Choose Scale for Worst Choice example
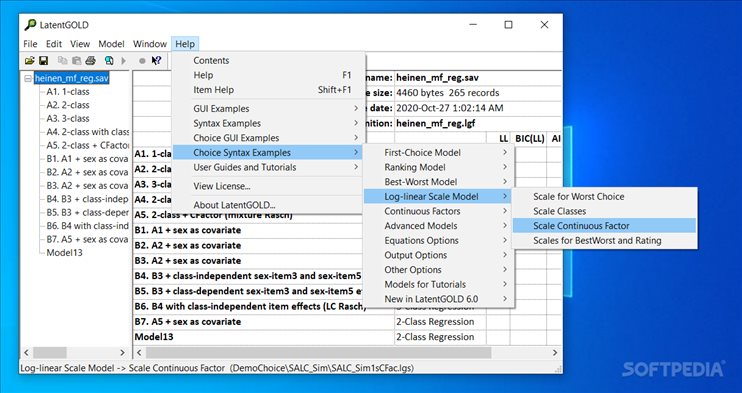Viewport: 742px width, 393px height. coord(605,196)
